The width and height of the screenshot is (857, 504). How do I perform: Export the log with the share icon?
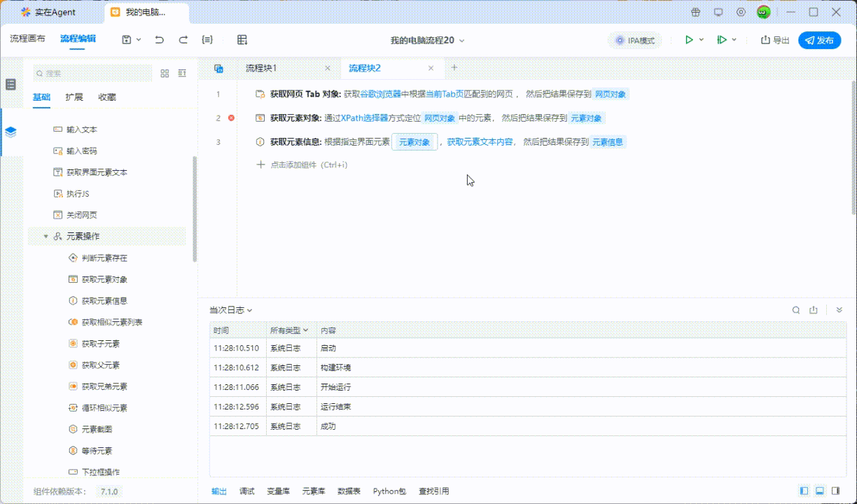point(814,310)
